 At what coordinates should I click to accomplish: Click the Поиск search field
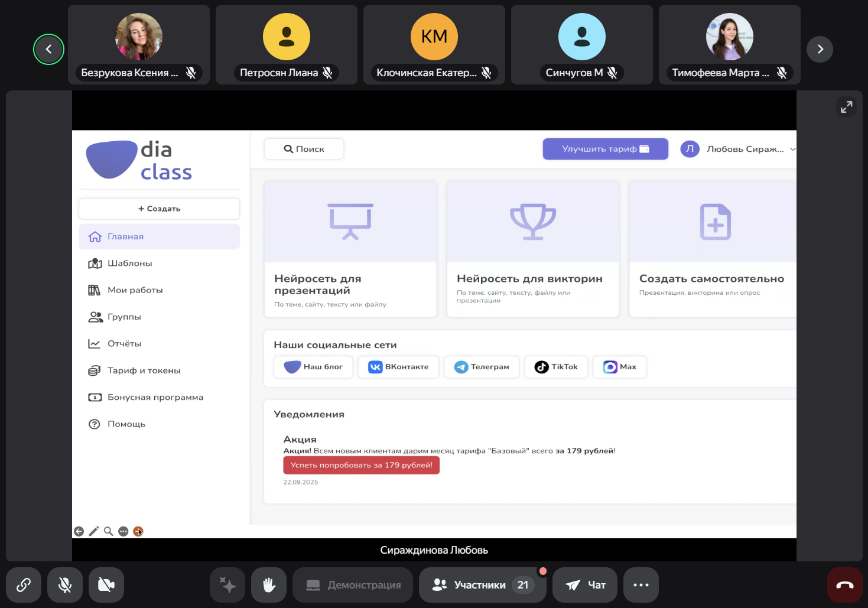click(x=304, y=149)
